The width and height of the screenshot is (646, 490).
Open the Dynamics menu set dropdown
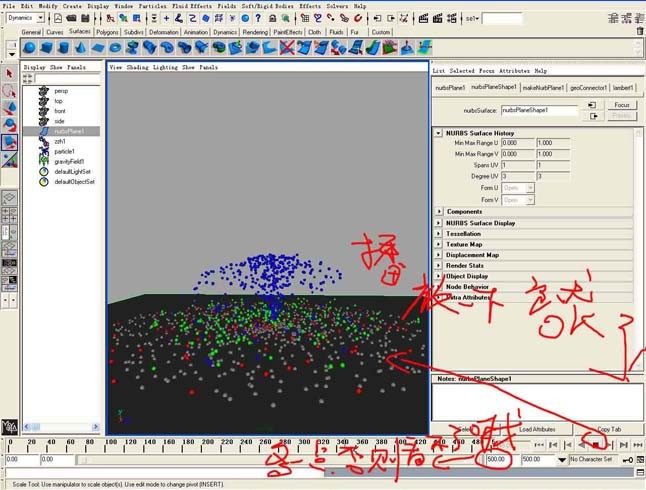point(40,18)
